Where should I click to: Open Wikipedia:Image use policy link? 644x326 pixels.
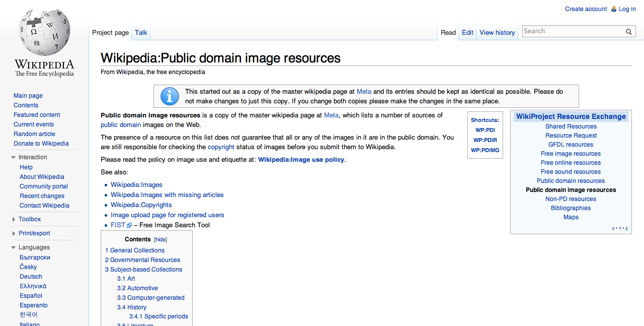tap(301, 160)
